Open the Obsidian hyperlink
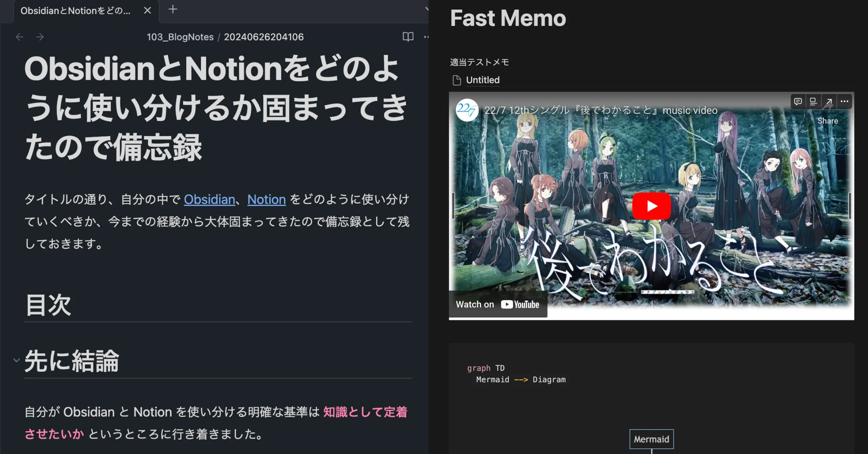Viewport: 868px width, 454px height. [209, 200]
